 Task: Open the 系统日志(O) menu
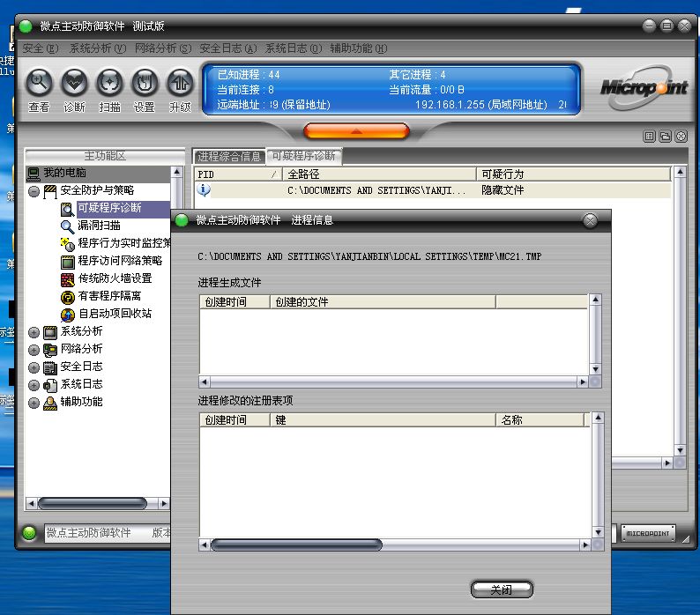click(x=294, y=48)
